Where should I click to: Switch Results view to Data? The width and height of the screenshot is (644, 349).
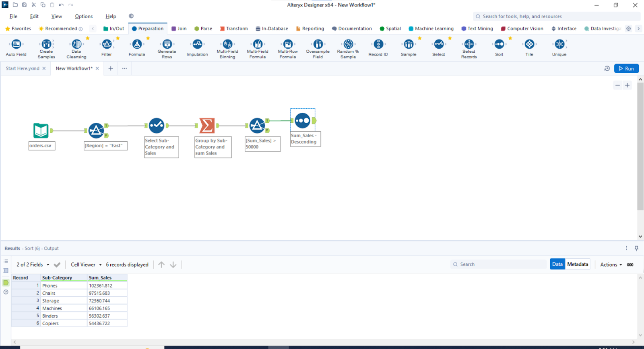tap(557, 264)
